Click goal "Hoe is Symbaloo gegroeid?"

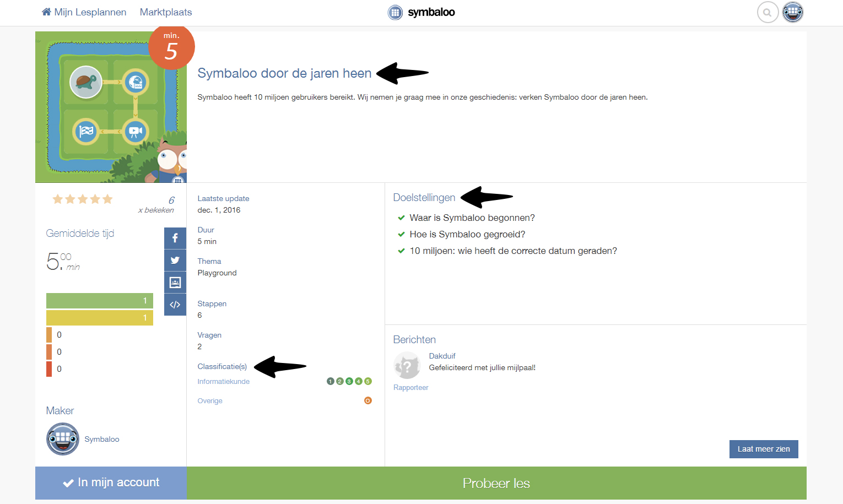click(467, 234)
